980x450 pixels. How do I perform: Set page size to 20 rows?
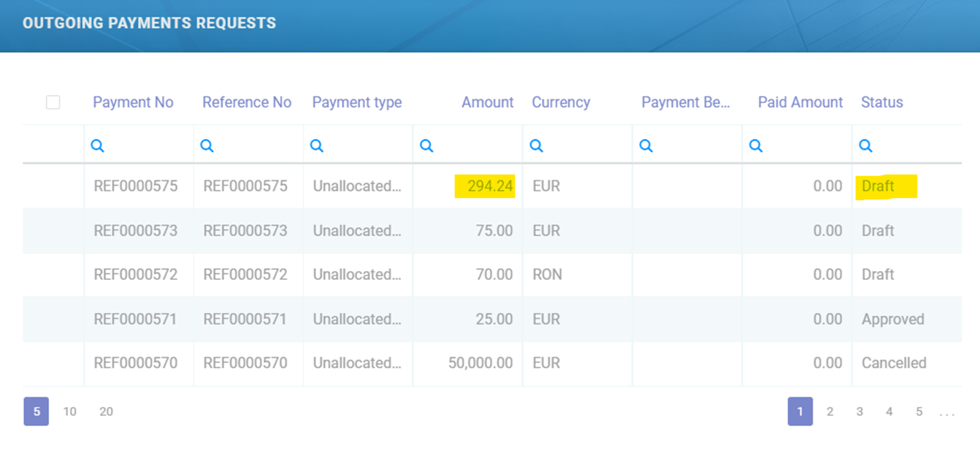pos(106,411)
